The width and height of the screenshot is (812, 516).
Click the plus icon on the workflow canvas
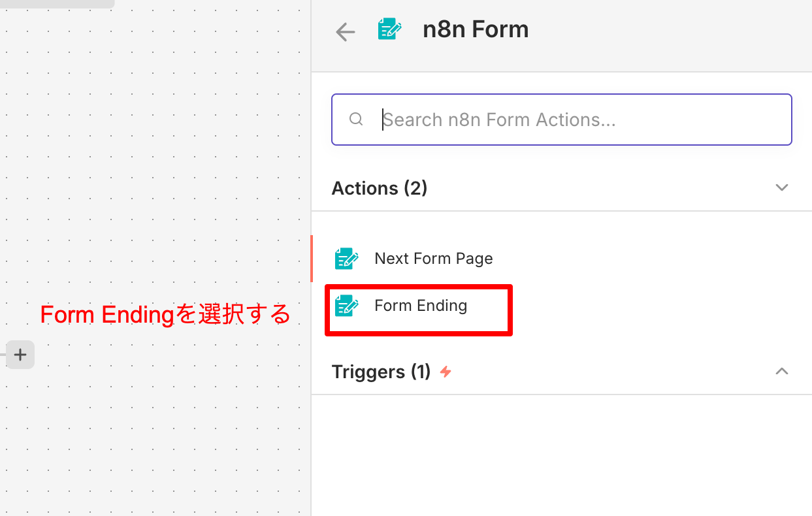(x=20, y=354)
